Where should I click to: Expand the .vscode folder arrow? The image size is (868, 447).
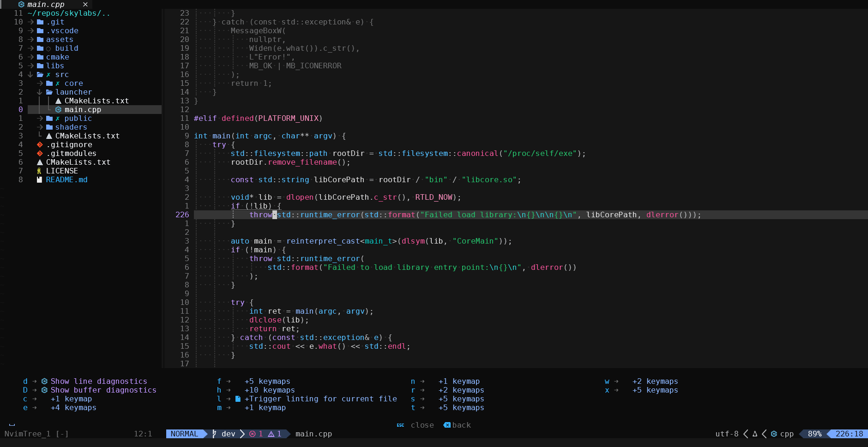click(x=30, y=31)
